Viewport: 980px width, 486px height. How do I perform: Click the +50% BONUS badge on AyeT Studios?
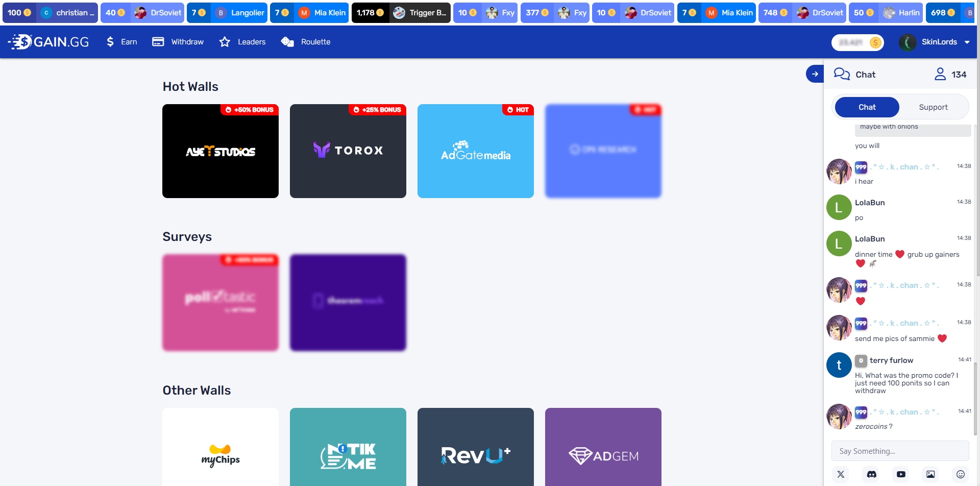pyautogui.click(x=250, y=110)
